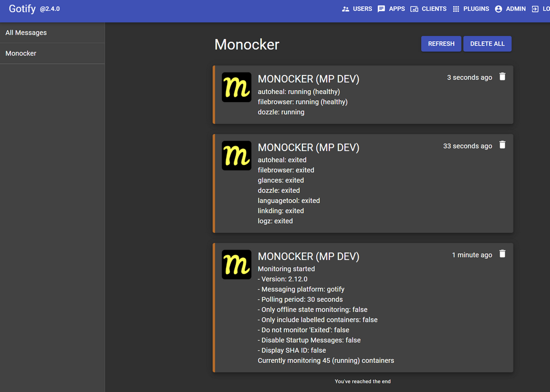This screenshot has height=392, width=550.
Task: Click the '3 seconds ago' timestamp
Action: click(469, 78)
